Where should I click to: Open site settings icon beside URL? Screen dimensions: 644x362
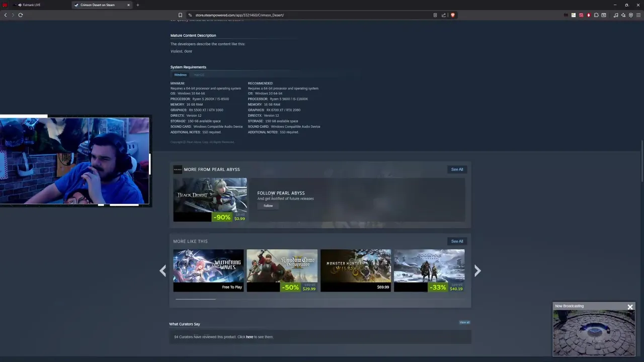(190, 15)
